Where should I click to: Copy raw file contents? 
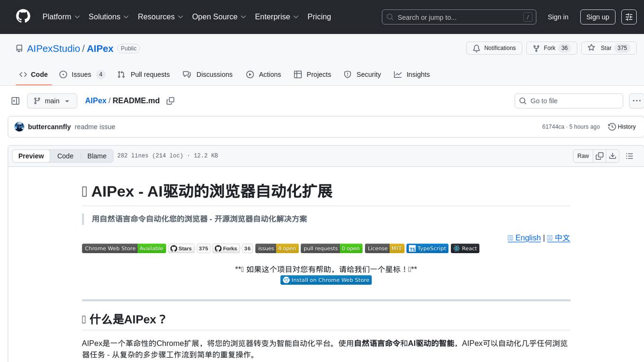tap(599, 156)
